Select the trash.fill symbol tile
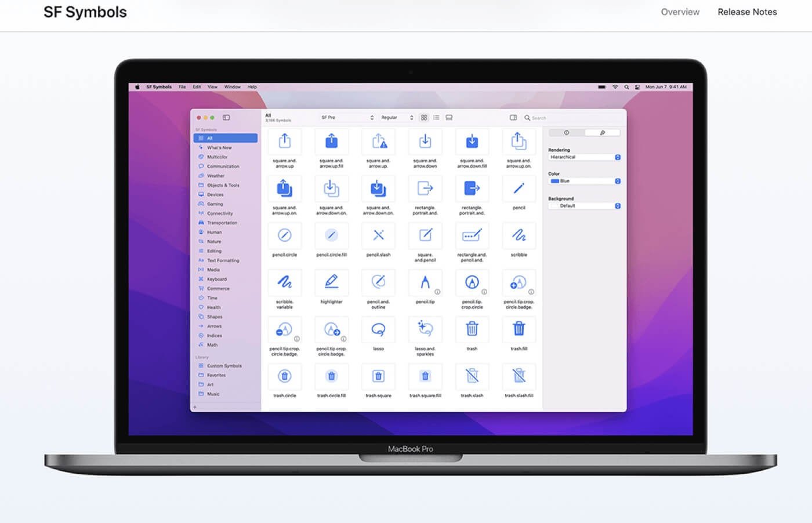 point(519,329)
